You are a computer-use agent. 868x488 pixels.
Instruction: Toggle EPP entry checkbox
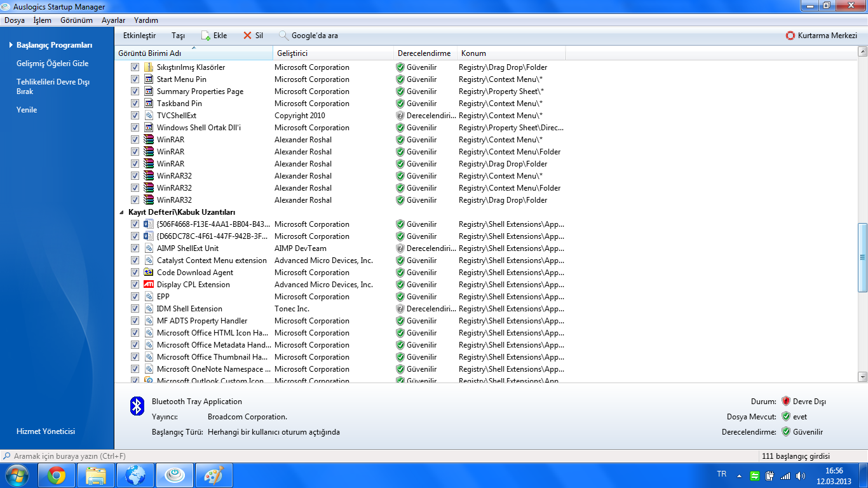point(135,297)
